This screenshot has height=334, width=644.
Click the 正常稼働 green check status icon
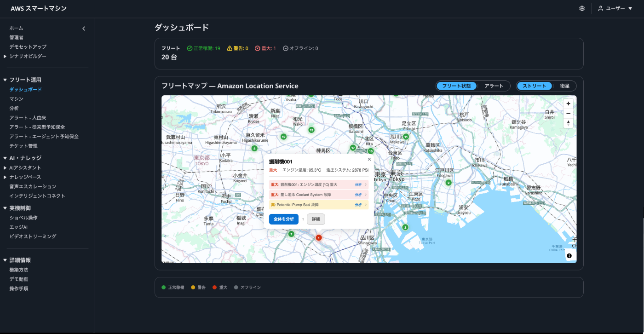190,48
